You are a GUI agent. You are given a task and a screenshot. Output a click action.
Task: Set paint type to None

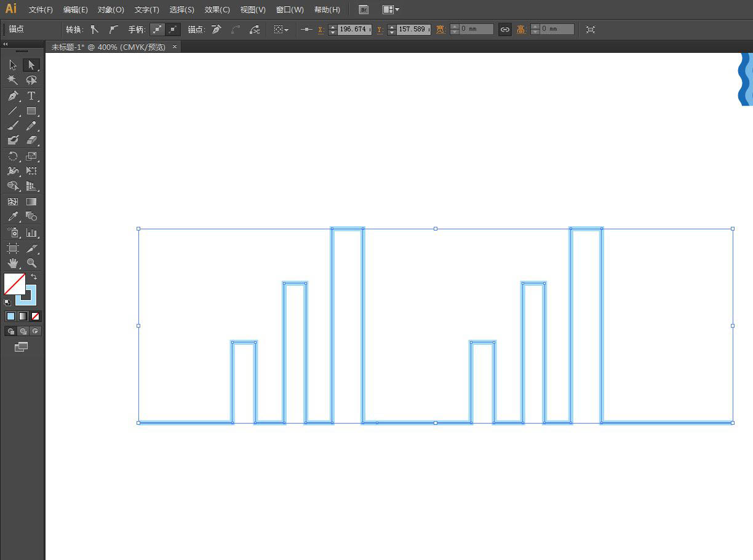[x=35, y=316]
